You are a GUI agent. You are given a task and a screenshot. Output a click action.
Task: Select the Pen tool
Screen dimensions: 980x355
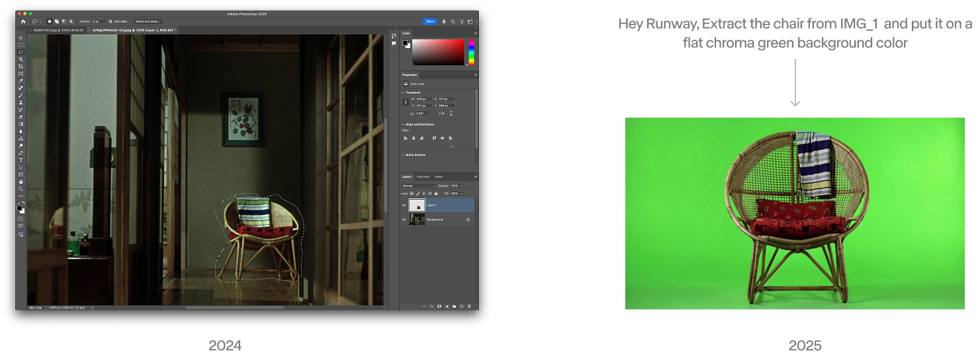21,153
